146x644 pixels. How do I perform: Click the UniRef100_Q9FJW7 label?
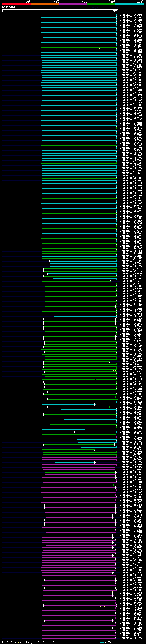131,32
